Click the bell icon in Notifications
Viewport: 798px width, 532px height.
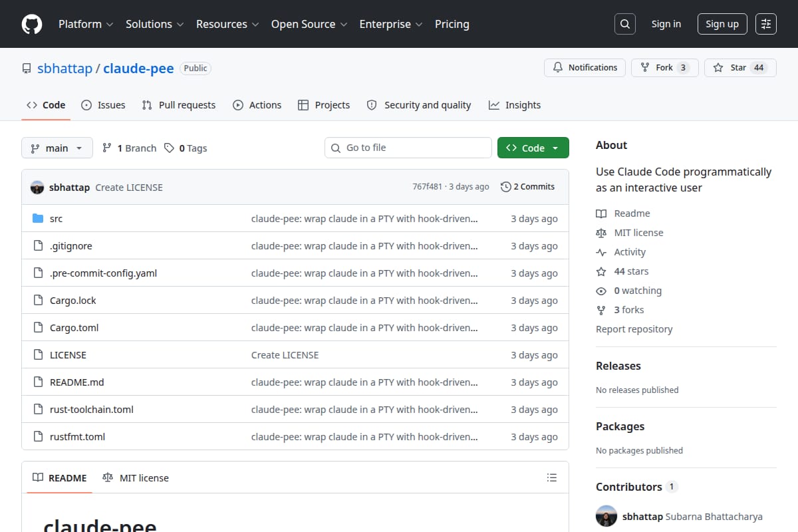coord(557,68)
